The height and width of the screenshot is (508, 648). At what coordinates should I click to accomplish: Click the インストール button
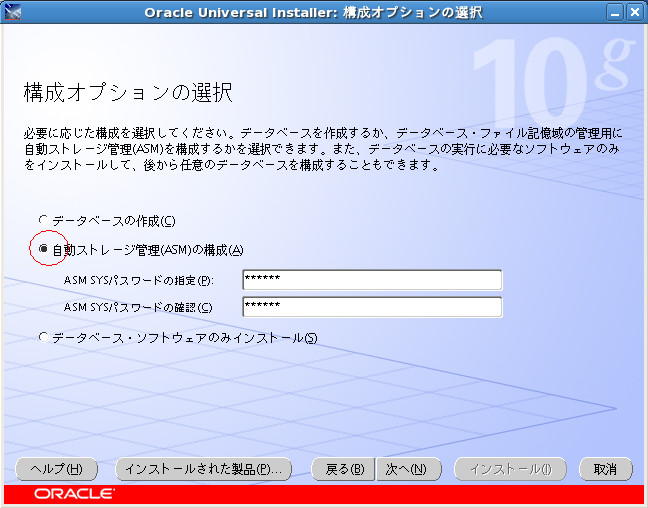(x=510, y=469)
